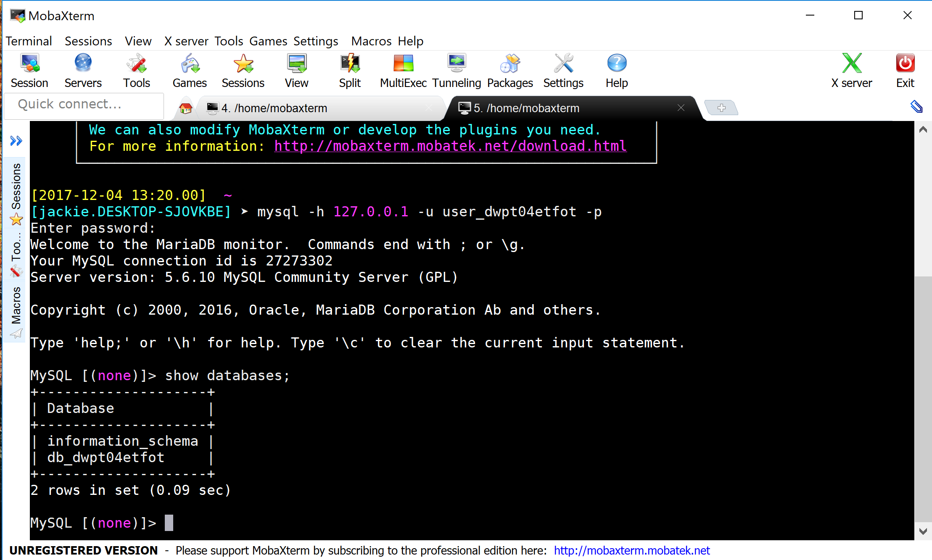Open the Terminal menu
This screenshot has height=560, width=932.
(29, 41)
